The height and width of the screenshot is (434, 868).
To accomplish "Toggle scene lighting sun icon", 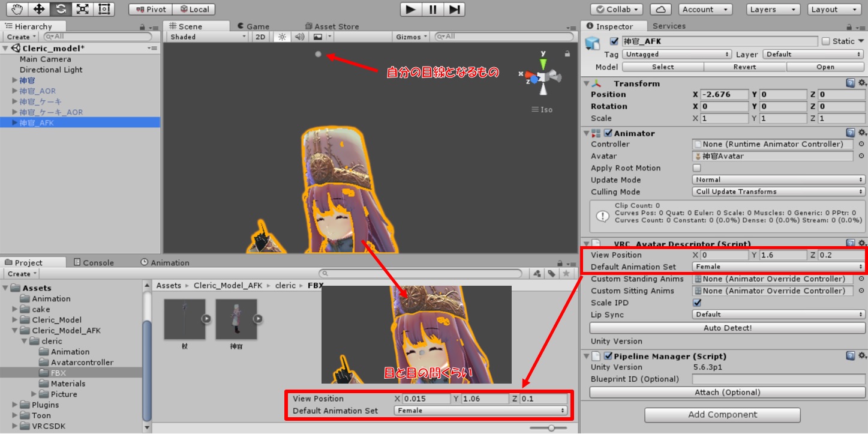I will coord(282,37).
